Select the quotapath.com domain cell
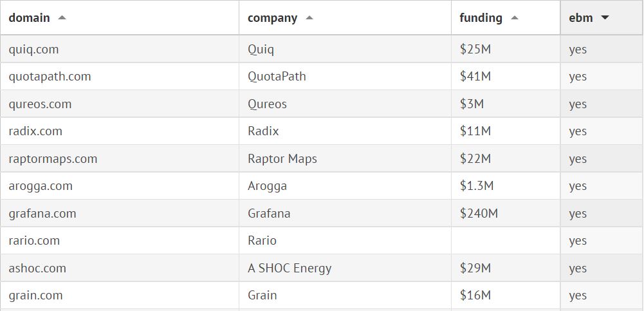 (50, 77)
